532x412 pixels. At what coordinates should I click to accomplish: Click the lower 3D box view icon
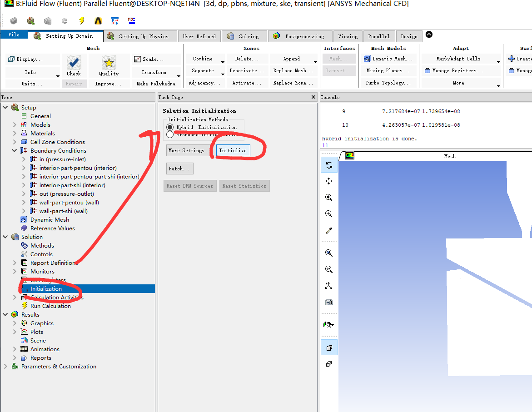coord(329,364)
